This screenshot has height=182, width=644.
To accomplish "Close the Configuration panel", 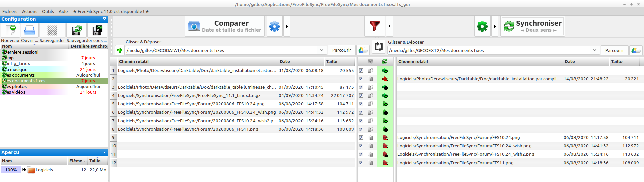I will click(104, 19).
